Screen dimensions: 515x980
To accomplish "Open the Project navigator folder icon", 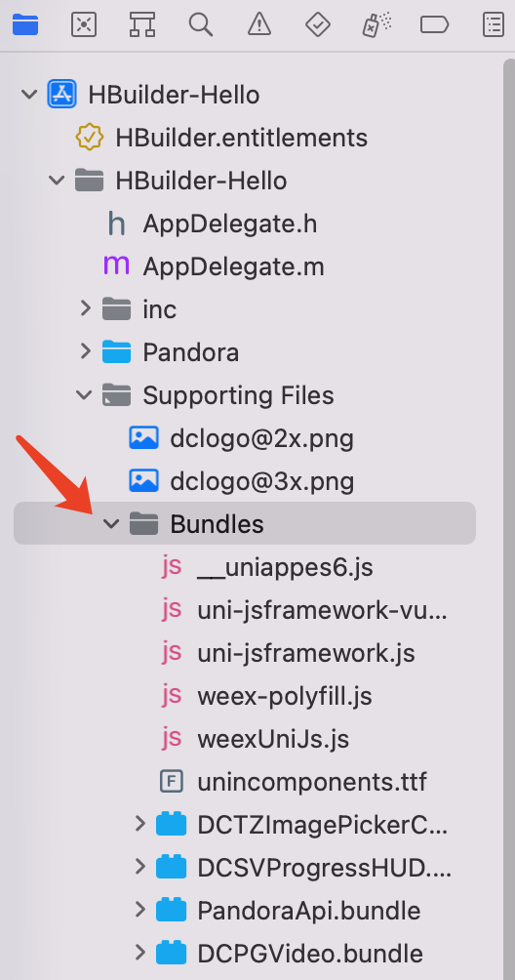I will (x=25, y=25).
